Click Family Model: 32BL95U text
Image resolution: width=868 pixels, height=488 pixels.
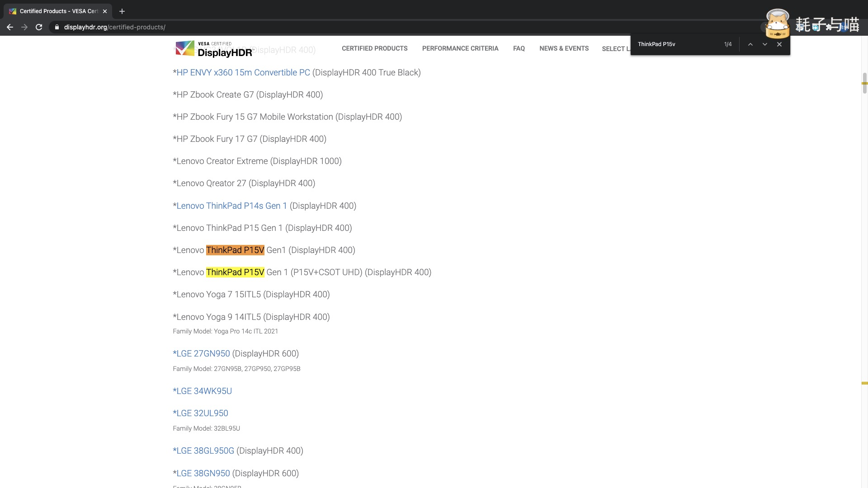click(x=206, y=428)
